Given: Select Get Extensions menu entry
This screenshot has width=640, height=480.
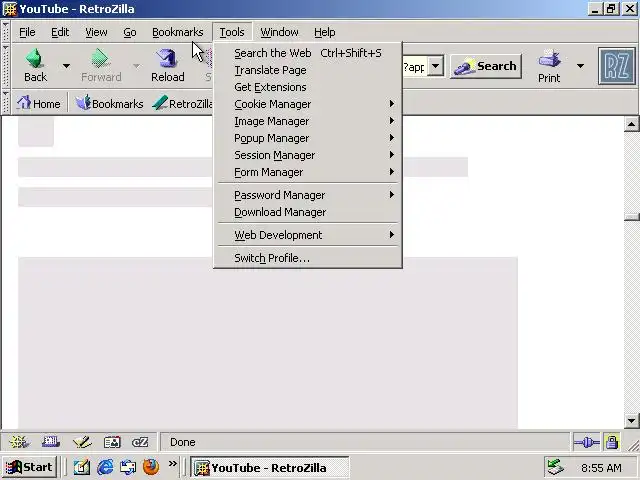Looking at the screenshot, I should 308,87.
